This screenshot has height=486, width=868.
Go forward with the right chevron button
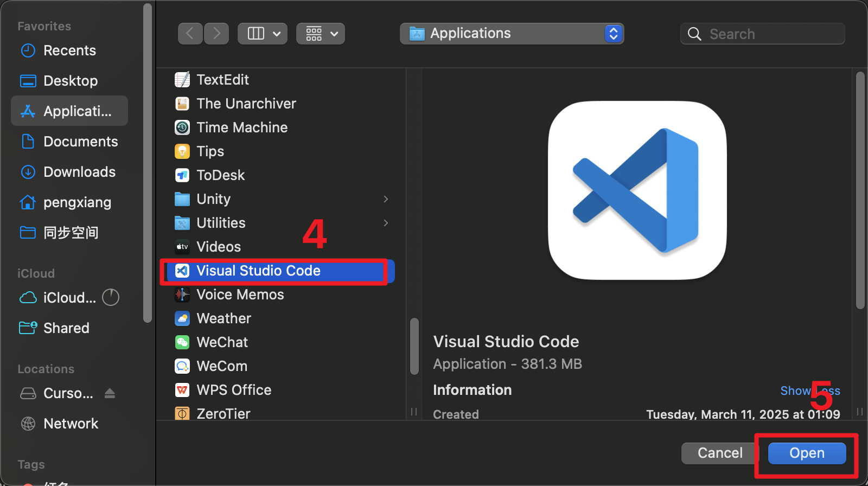coord(216,34)
